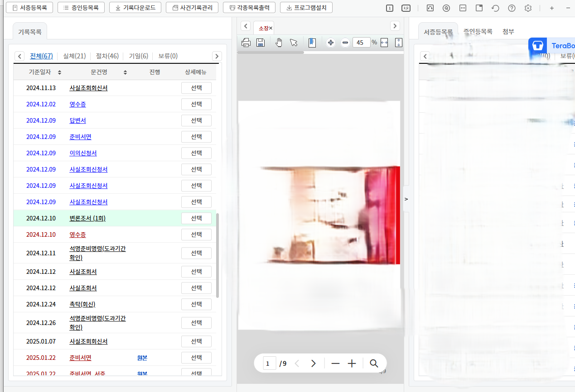Click 선택 for the 이의신청서 row
The width and height of the screenshot is (575, 392).
tap(196, 153)
